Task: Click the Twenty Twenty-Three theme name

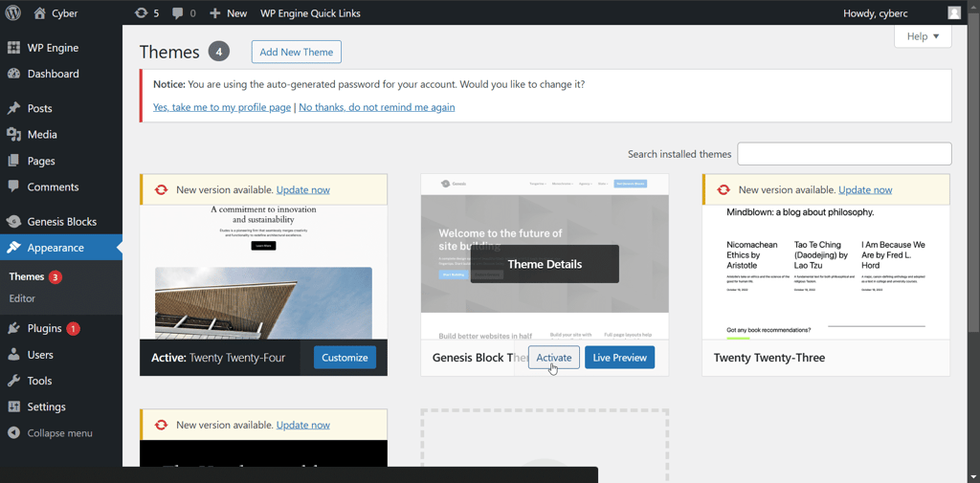Action: [x=769, y=358]
